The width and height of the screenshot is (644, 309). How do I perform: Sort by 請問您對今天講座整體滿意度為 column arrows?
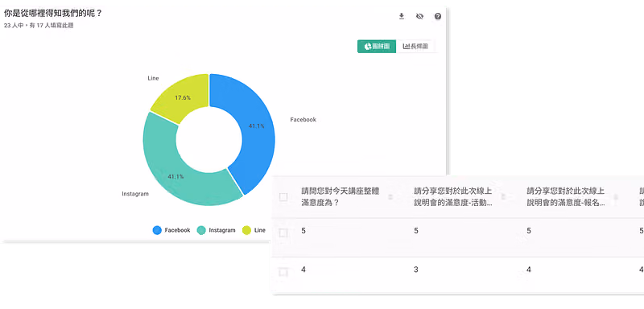(x=390, y=197)
